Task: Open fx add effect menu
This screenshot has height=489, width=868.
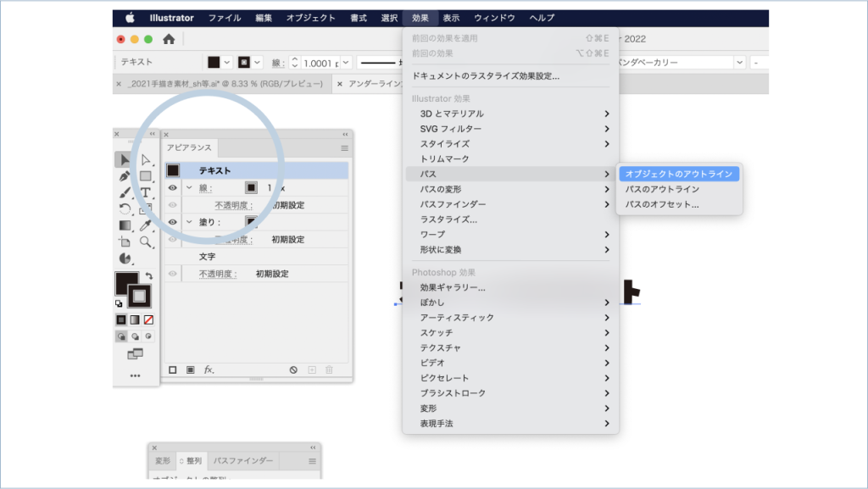Action: 209,370
